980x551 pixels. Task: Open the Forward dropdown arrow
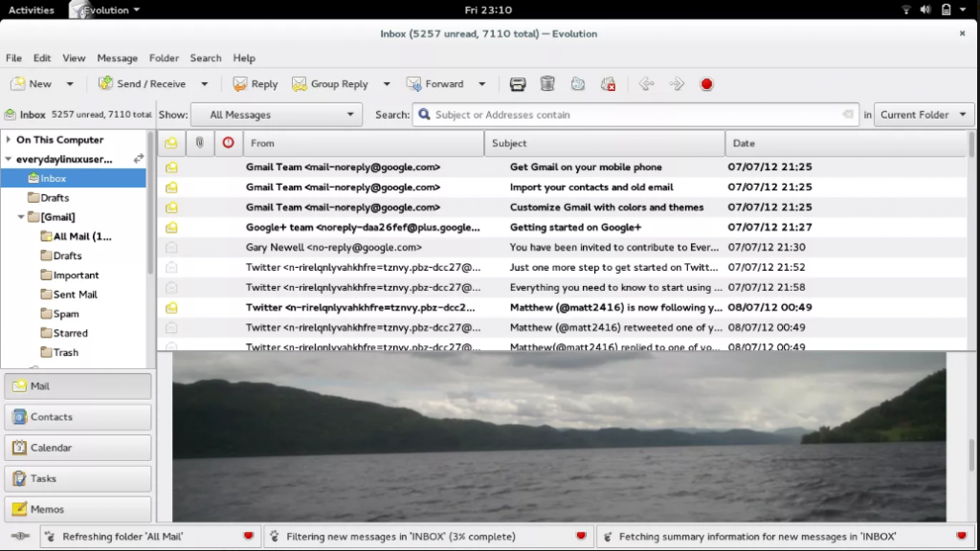[x=482, y=84]
